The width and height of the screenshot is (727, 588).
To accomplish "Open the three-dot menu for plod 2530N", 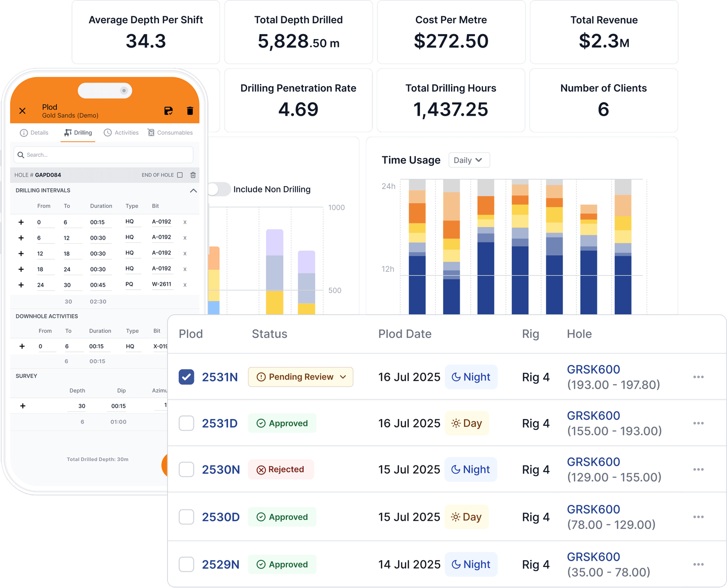I will 698,469.
